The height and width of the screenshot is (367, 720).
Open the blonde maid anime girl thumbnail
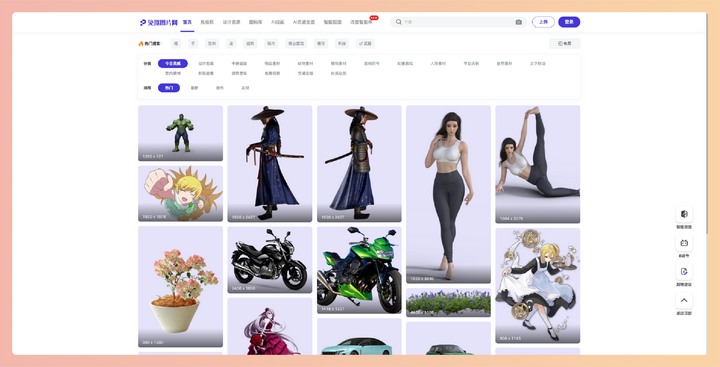[x=537, y=286]
